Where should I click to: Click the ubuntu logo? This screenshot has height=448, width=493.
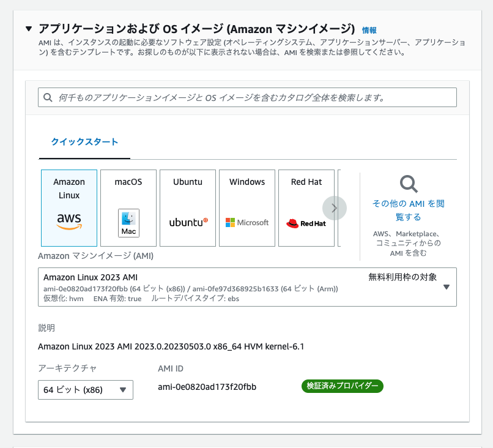(188, 222)
